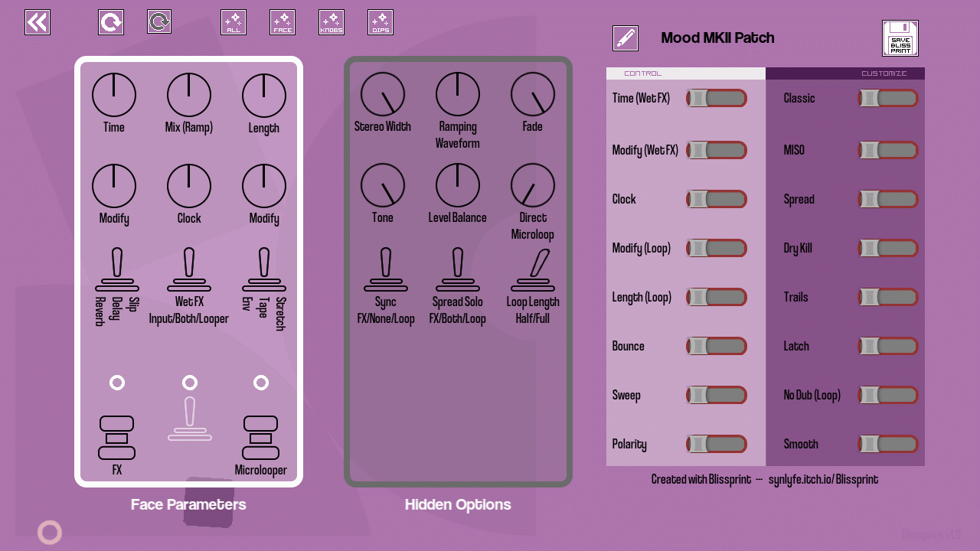Viewport: 980px width, 551px height.
Task: Toggle the Spread DIP switch
Action: coord(888,199)
